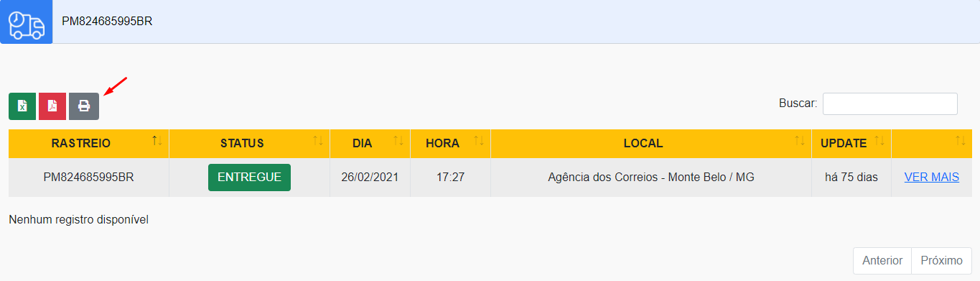This screenshot has width=980, height=281.
Task: Click the Buscar search input field
Action: click(890, 103)
